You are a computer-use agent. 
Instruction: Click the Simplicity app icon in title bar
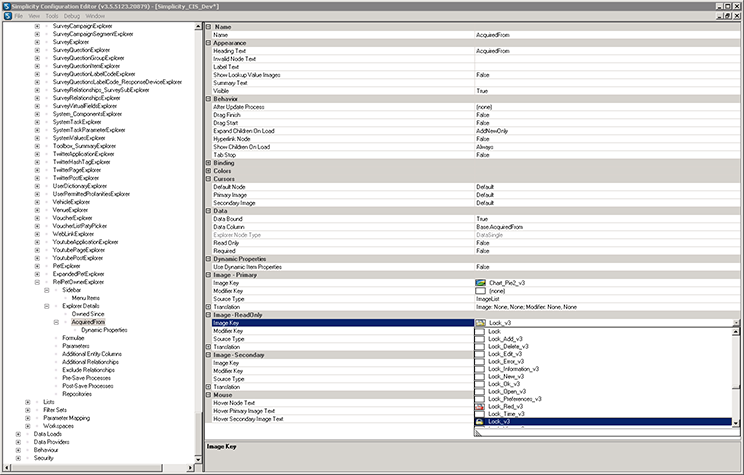[7, 6]
